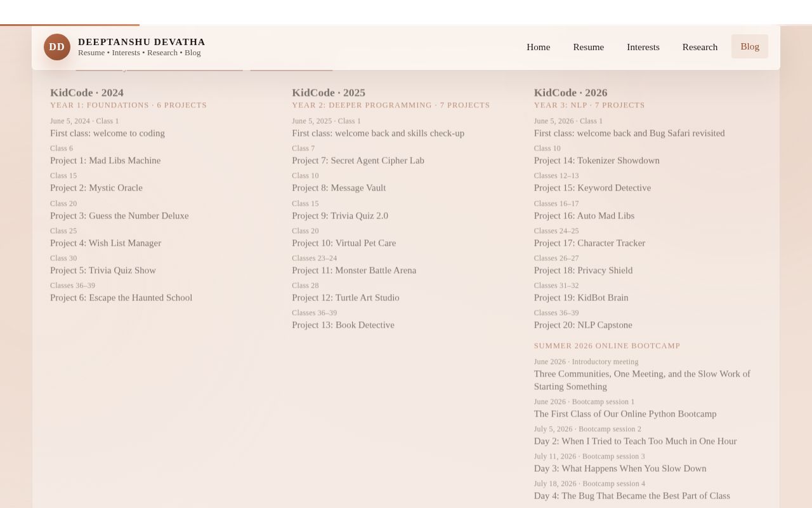Open the Home nav item
The image size is (812, 508).
point(539,47)
